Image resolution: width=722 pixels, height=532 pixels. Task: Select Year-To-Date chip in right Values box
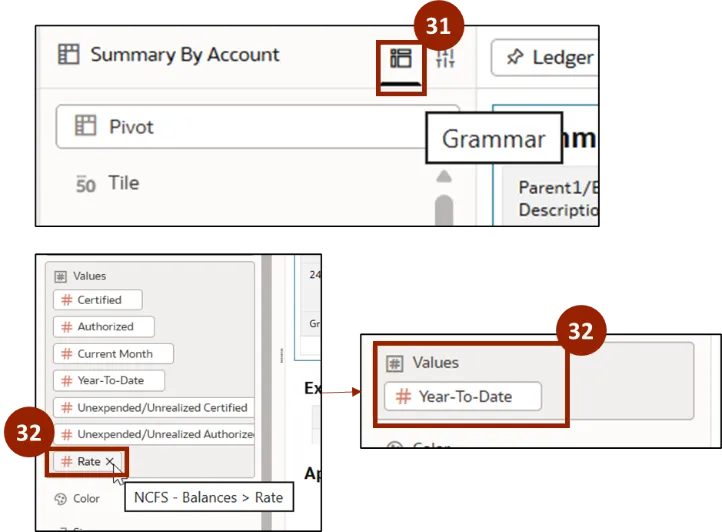coord(463,396)
